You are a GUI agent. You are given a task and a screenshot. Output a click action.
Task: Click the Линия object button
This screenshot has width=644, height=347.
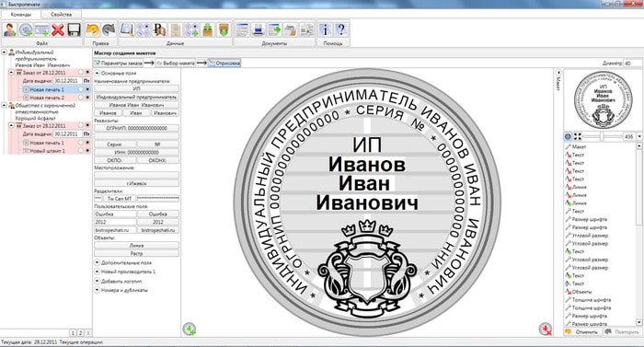pos(137,246)
